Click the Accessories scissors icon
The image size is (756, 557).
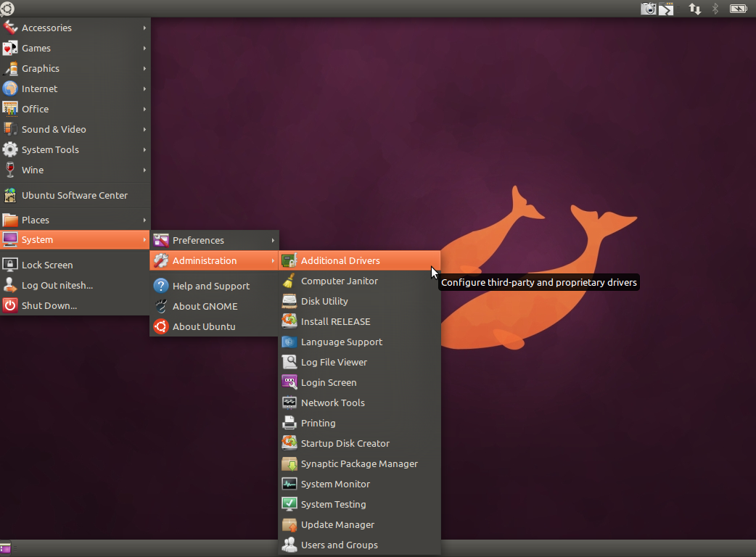click(10, 28)
